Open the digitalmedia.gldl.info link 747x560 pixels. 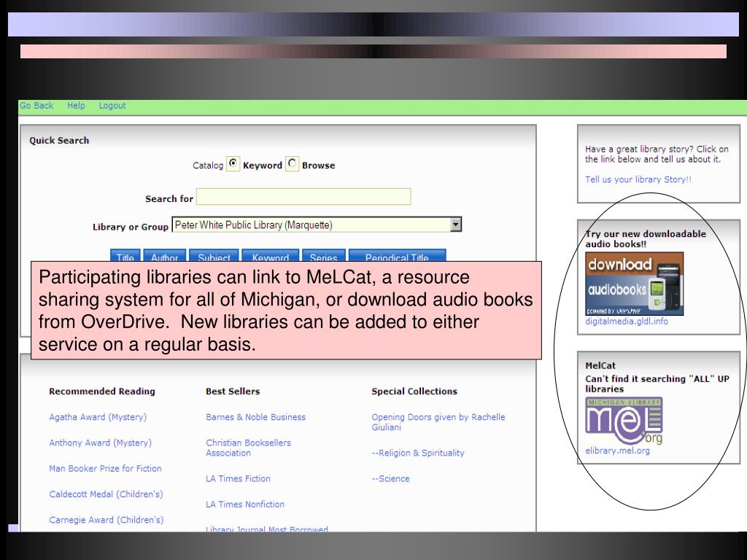pyautogui.click(x=627, y=322)
